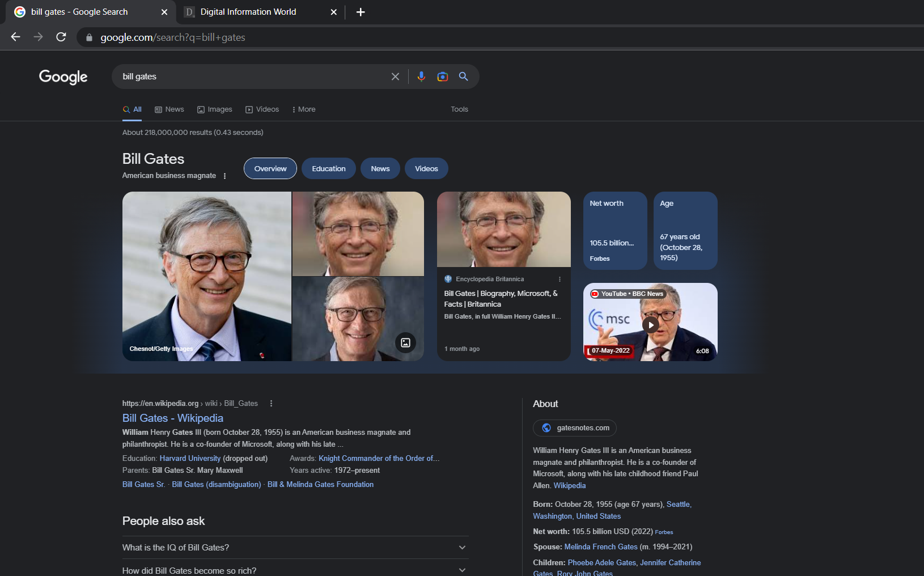This screenshot has height=576, width=924.
Task: Switch to Videos search tab
Action: pyautogui.click(x=262, y=109)
